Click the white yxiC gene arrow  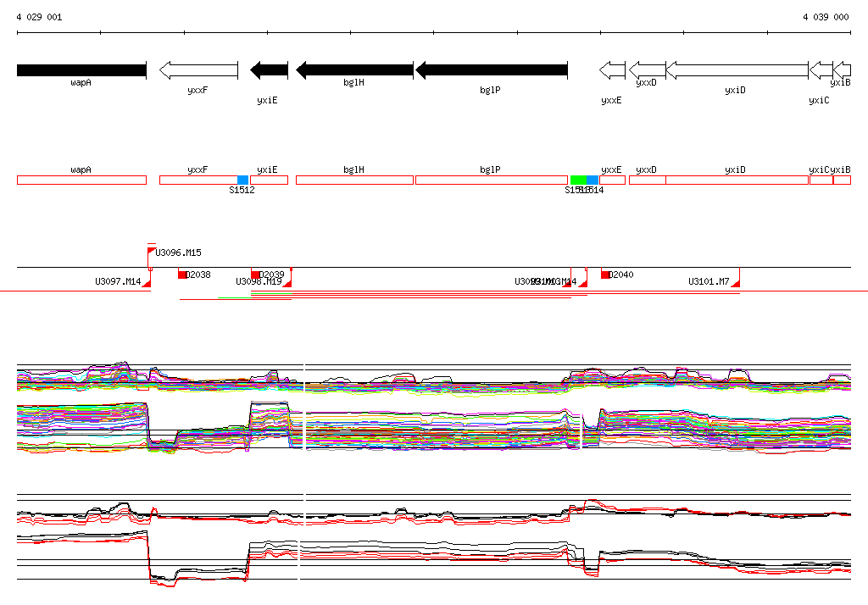tap(821, 70)
